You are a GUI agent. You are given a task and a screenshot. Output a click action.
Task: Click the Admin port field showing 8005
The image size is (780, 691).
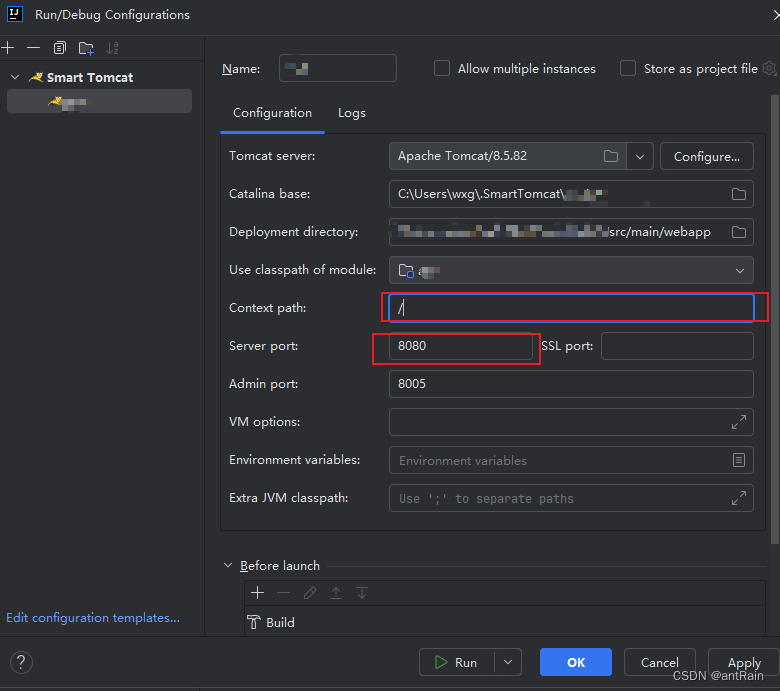coord(571,384)
